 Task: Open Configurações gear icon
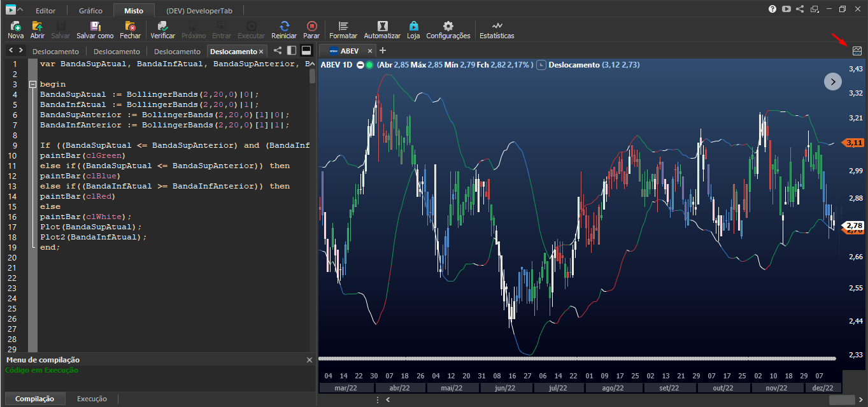[448, 27]
